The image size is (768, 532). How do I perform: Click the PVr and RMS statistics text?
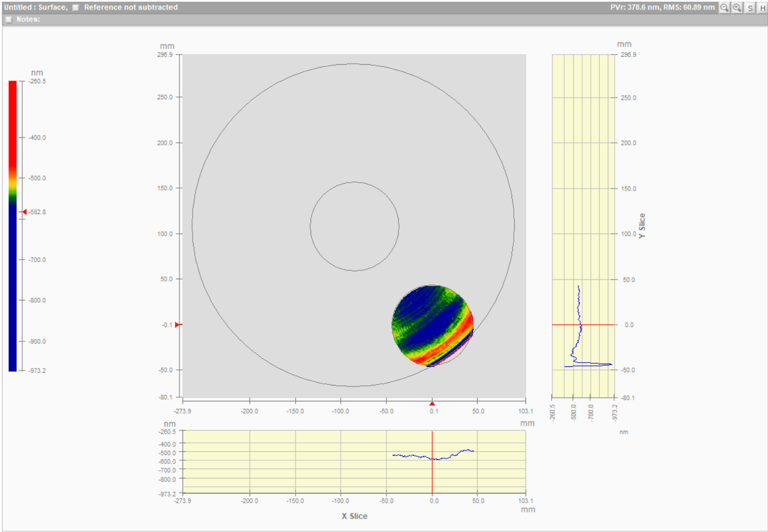tap(662, 7)
